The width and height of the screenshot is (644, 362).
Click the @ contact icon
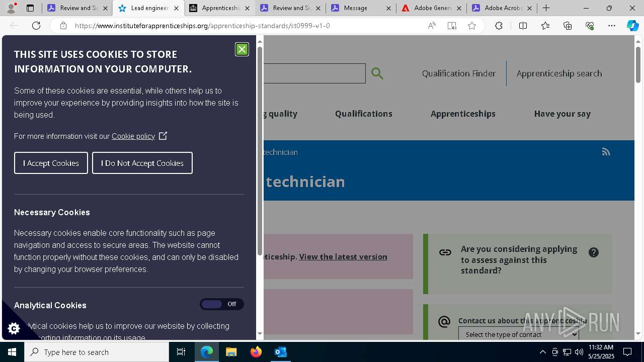[x=444, y=321]
